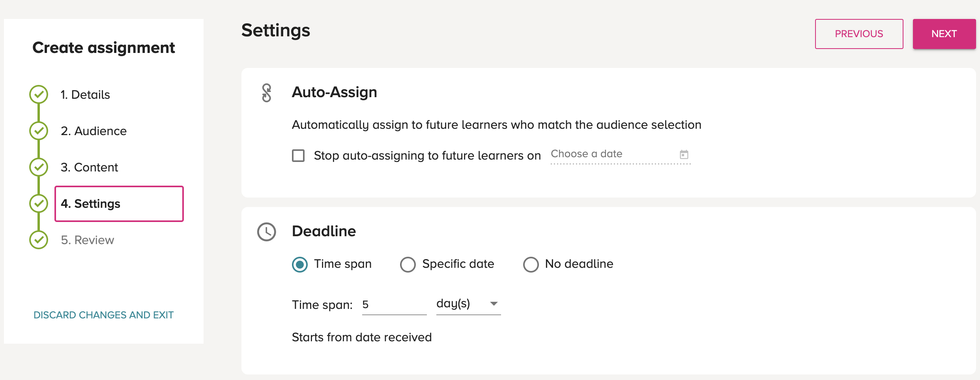
Task: Click the Settings step checkmark icon
Action: pyautogui.click(x=39, y=203)
